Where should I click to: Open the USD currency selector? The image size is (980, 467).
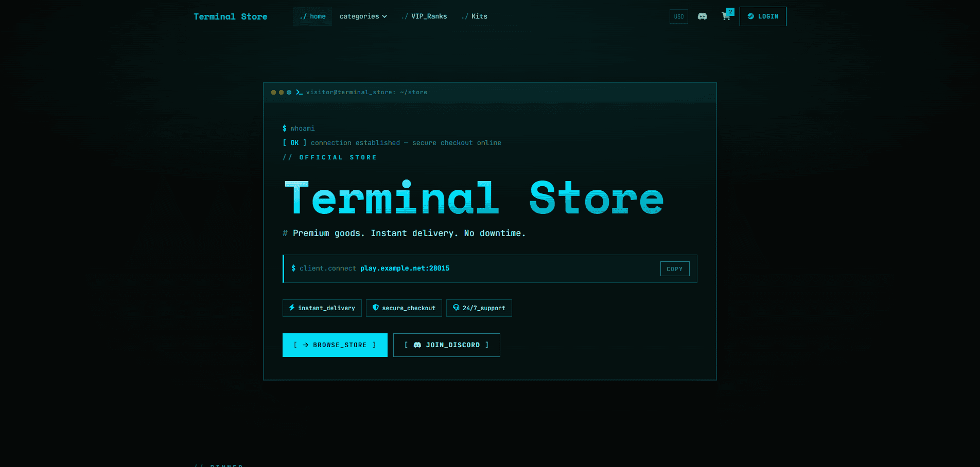coord(679,16)
